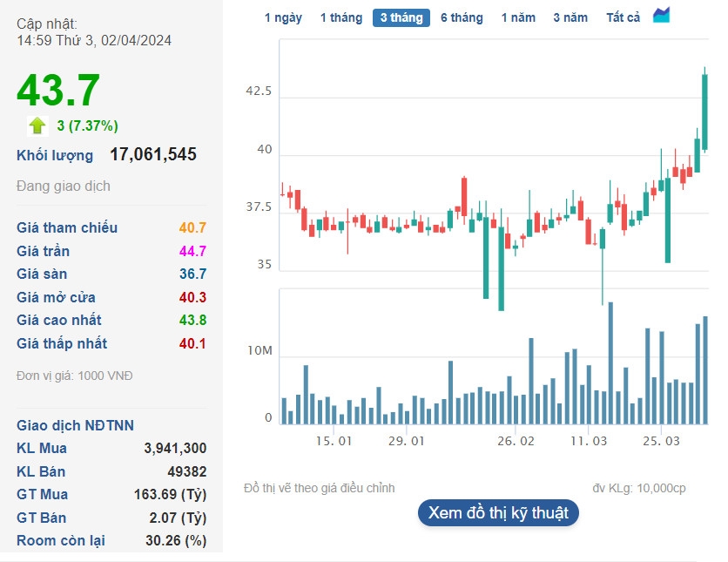Click the Giá trần value 44.7
Image resolution: width=728 pixels, height=562 pixels.
point(192,251)
